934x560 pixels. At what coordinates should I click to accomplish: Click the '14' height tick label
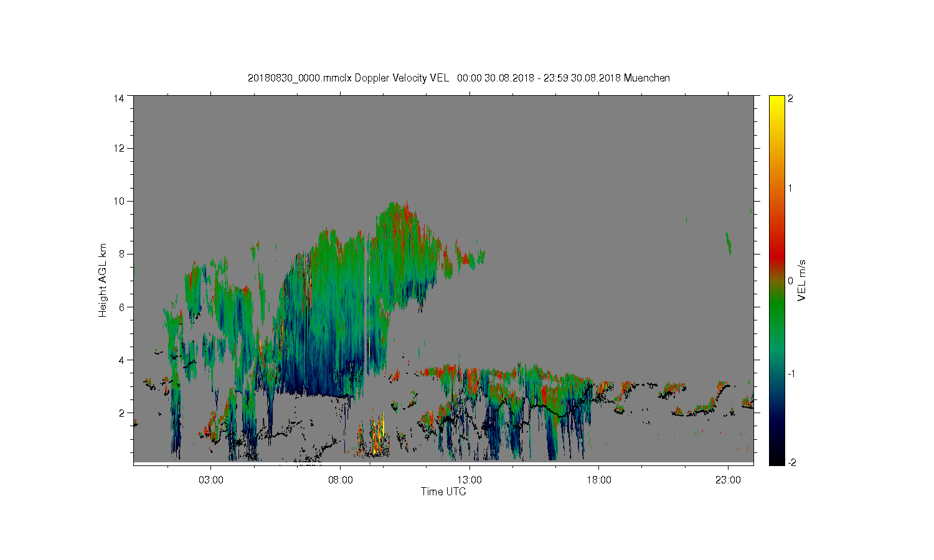coord(118,98)
